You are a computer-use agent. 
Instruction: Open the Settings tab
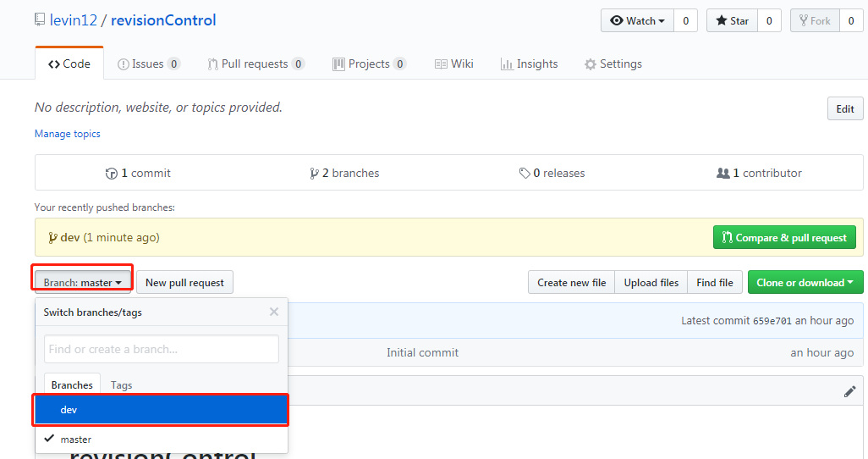(613, 64)
